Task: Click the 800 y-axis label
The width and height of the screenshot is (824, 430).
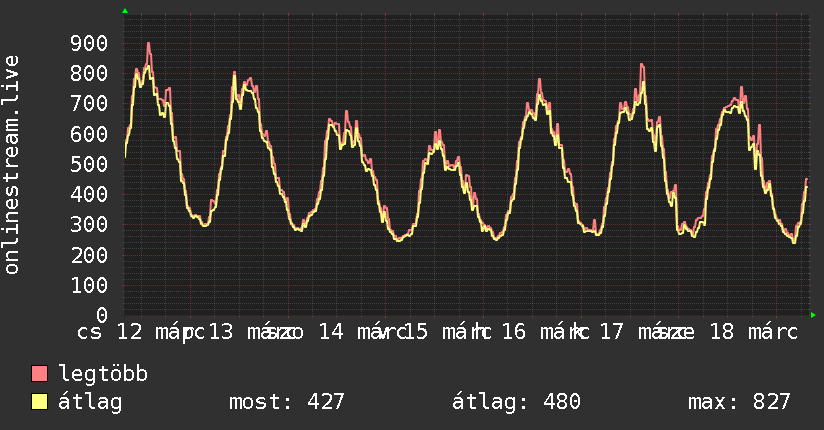Action: point(89,74)
